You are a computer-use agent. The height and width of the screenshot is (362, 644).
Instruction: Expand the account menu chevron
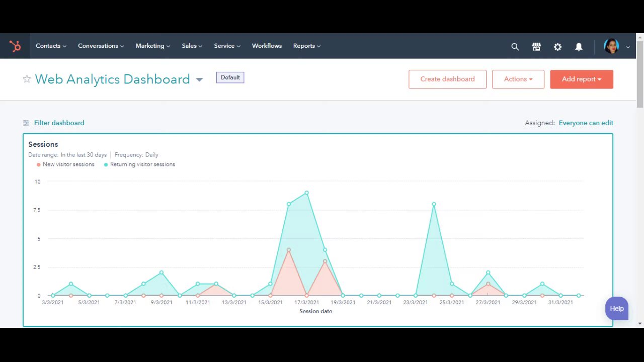tap(628, 47)
